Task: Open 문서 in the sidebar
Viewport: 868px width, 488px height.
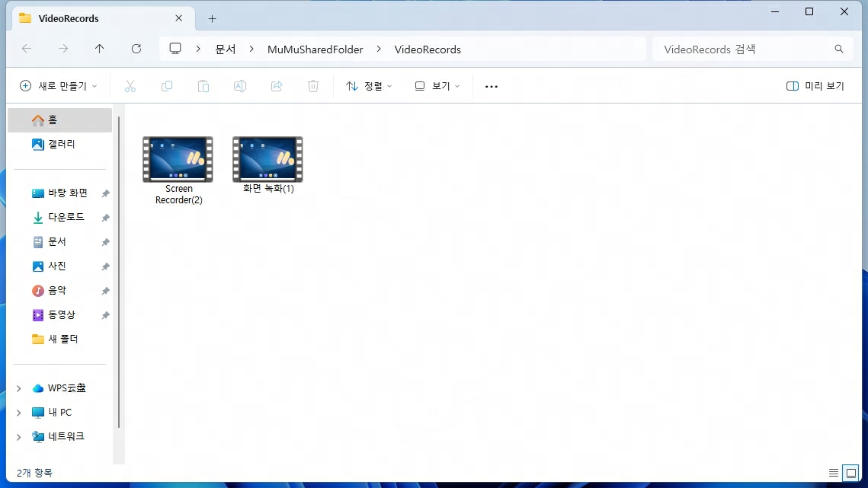Action: click(x=59, y=241)
